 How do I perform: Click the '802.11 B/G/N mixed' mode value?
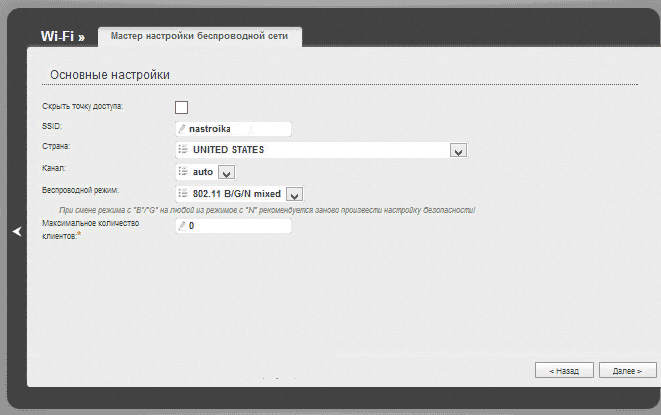237,194
